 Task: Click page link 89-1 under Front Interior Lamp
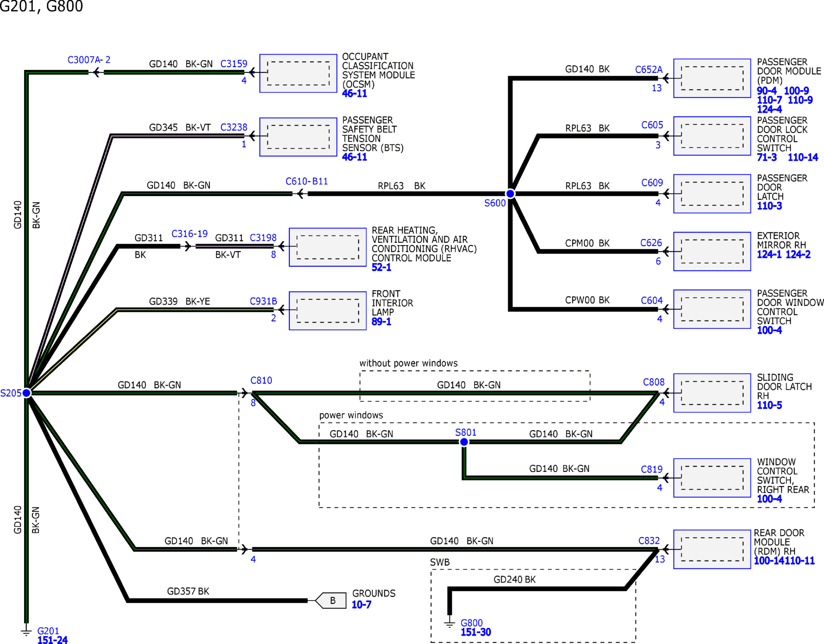(381, 322)
